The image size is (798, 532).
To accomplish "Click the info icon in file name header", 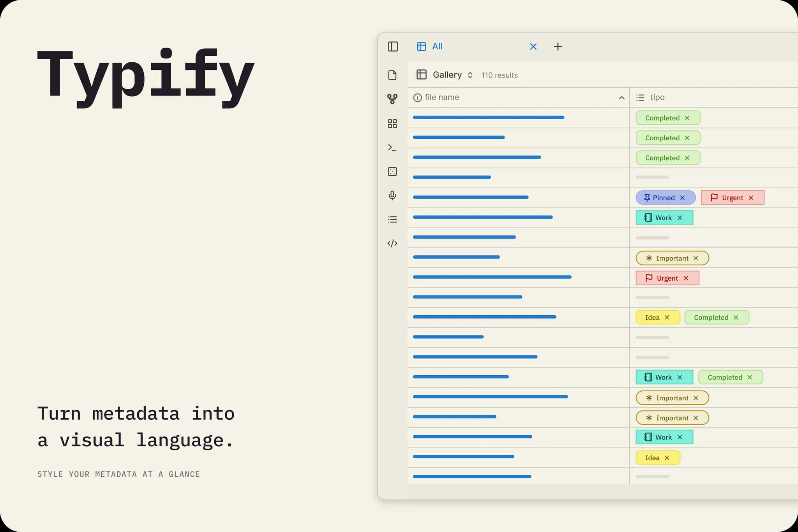I will click(x=417, y=98).
